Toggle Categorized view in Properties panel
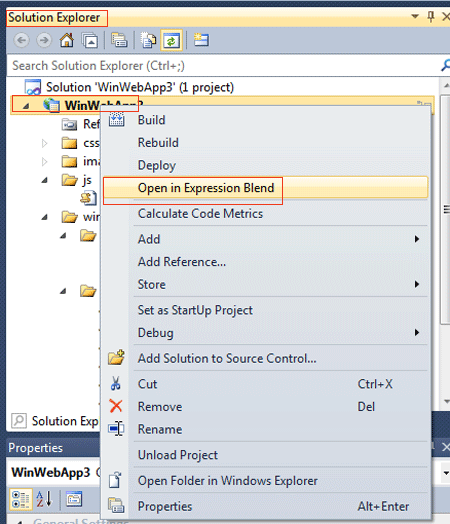Screen dimensions: 450x524 coord(21,500)
